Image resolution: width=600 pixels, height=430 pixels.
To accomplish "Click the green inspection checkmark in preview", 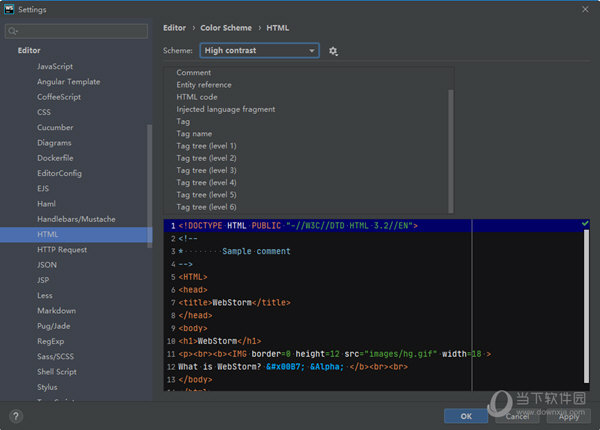I will [585, 223].
